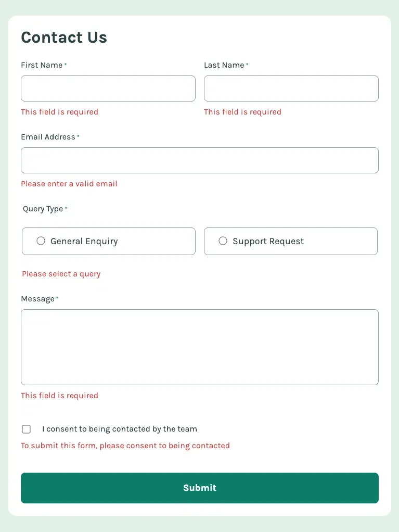Click inside the First Name input field

tap(108, 88)
